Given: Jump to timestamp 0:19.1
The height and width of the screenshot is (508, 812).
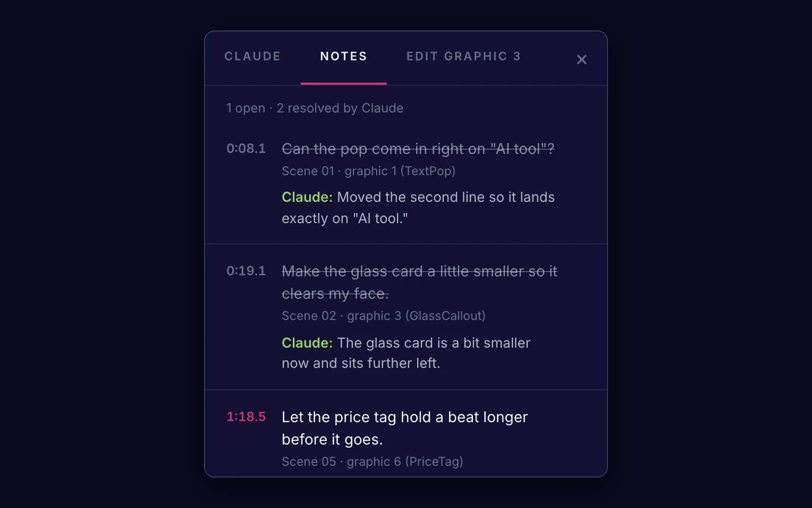Looking at the screenshot, I should click(x=246, y=271).
